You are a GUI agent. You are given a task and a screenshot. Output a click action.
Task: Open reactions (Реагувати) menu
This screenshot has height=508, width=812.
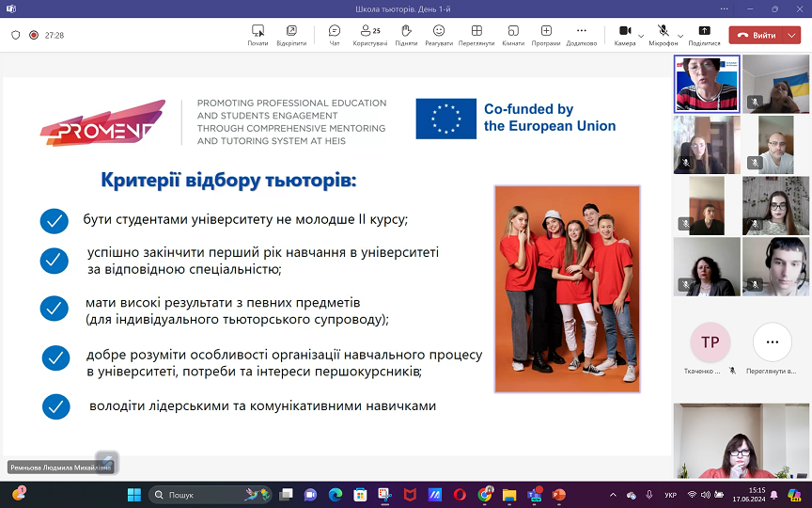438,35
